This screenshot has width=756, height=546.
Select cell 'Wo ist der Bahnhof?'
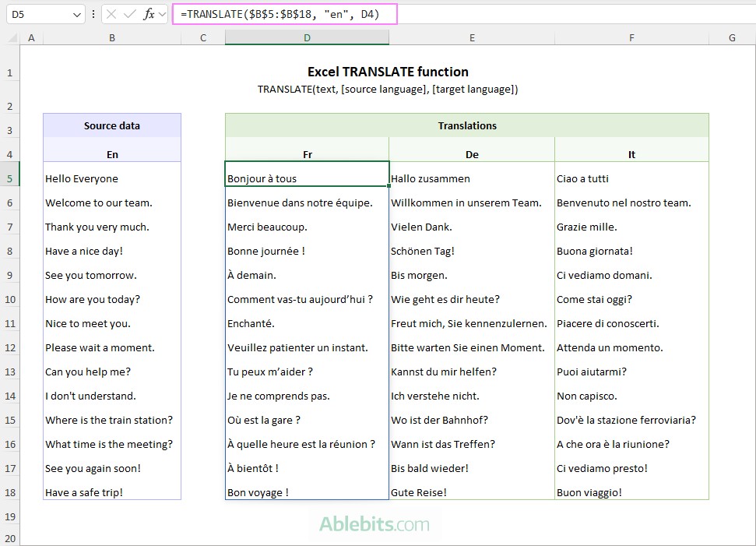pos(472,415)
